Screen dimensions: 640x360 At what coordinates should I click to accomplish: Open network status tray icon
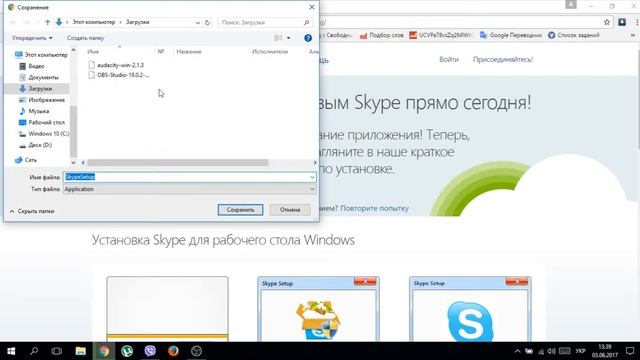coord(541,351)
